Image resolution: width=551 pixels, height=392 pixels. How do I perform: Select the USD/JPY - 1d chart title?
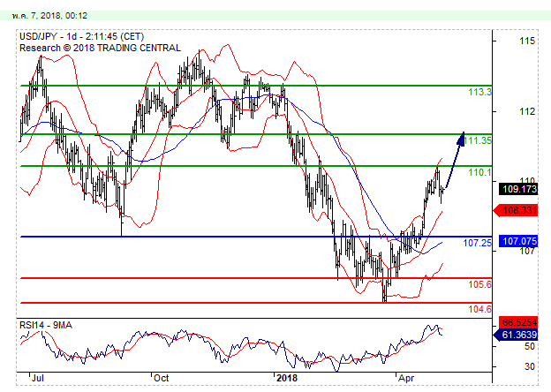coord(81,36)
